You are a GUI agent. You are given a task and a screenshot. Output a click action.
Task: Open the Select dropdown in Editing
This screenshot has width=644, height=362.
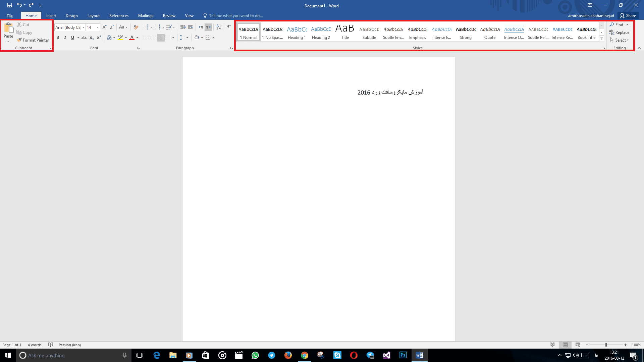(619, 40)
